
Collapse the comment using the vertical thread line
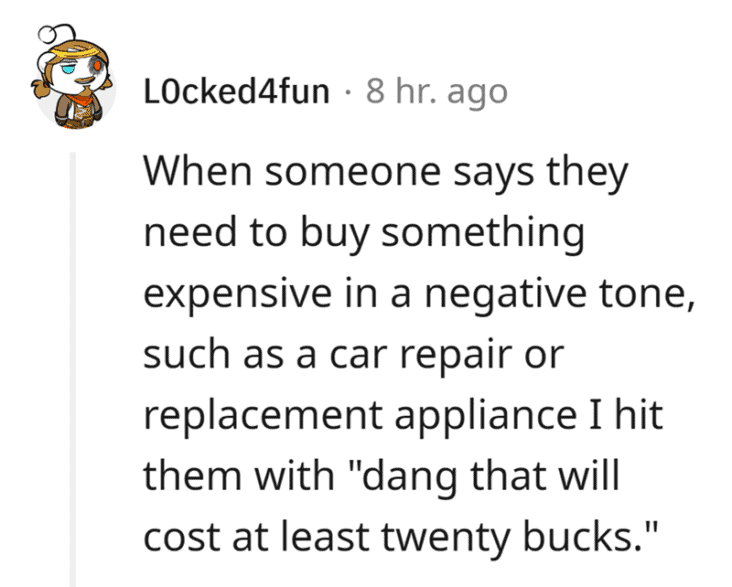(72, 370)
